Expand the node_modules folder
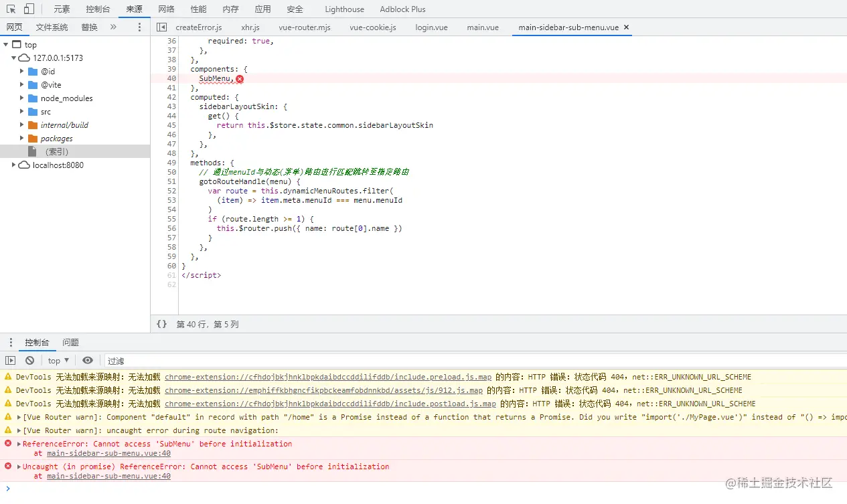The image size is (847, 504). tap(22, 98)
